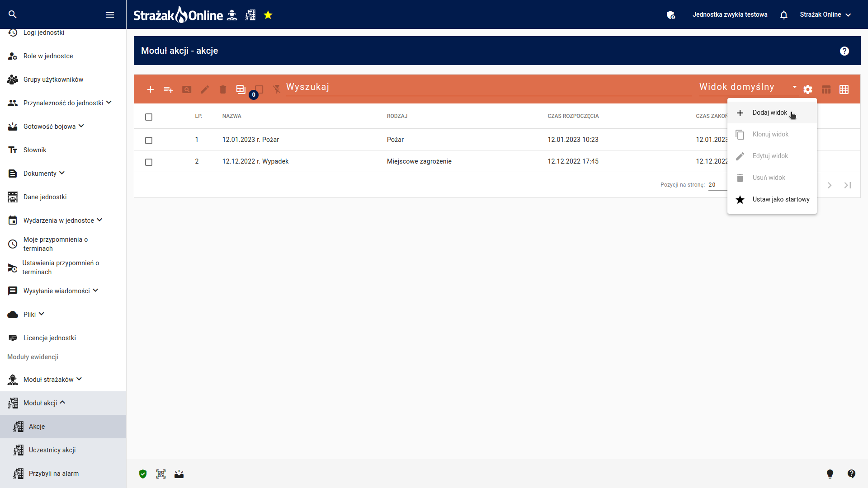This screenshot has width=868, height=488.
Task: Select Klonuj widok menu entry
Action: [x=772, y=134]
